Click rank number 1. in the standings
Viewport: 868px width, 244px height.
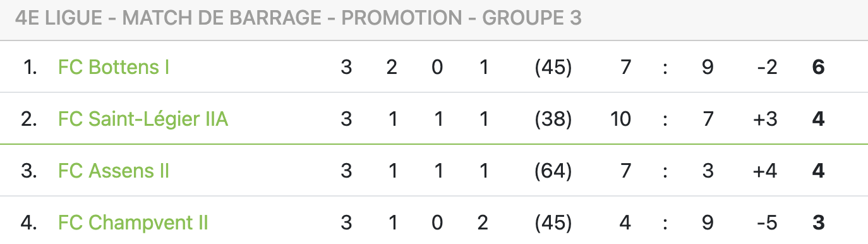click(30, 67)
